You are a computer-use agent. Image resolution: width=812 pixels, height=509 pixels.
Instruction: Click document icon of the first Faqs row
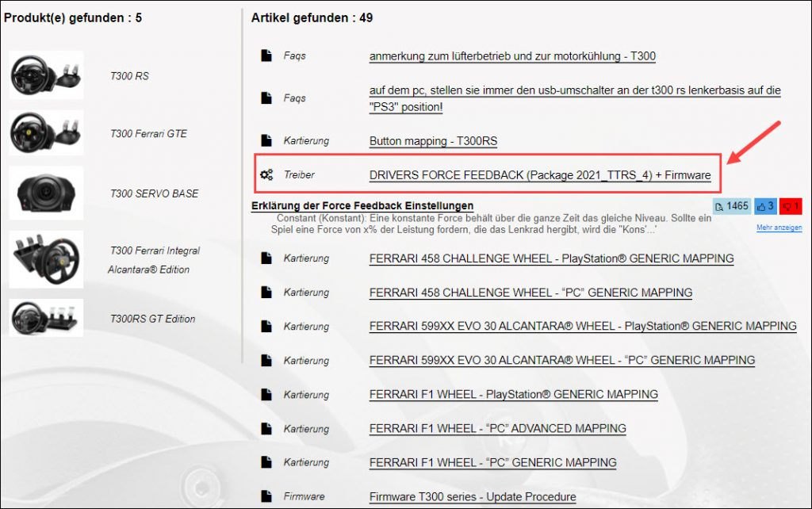click(x=266, y=56)
